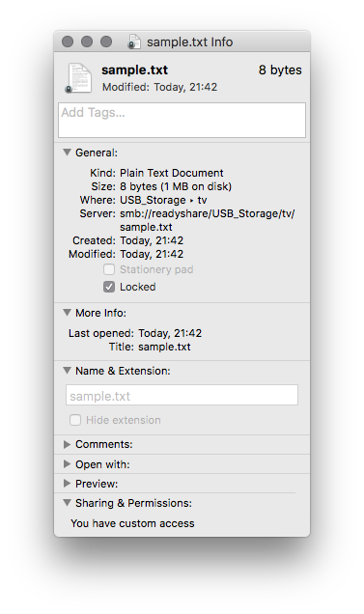
Task: Collapse the Sharing & Permissions section
Action: pos(67,502)
